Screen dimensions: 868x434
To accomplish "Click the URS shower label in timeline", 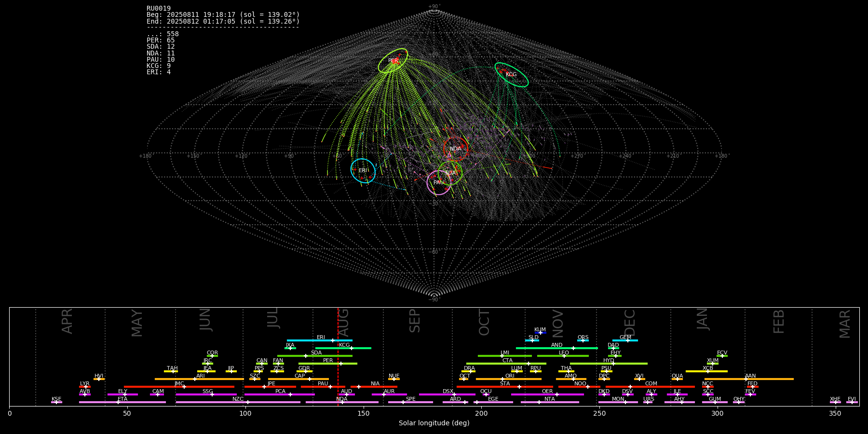I will 649,399.
